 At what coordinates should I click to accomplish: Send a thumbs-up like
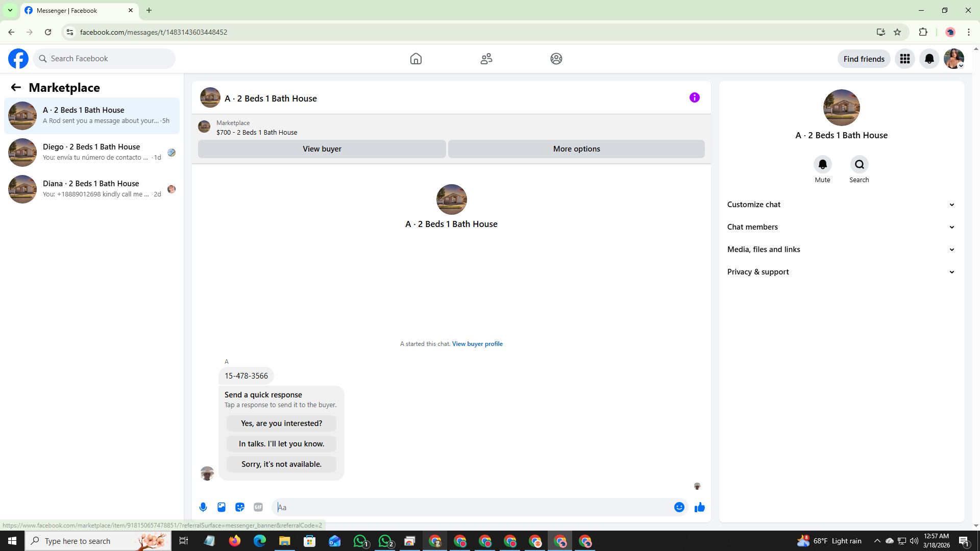pyautogui.click(x=700, y=507)
